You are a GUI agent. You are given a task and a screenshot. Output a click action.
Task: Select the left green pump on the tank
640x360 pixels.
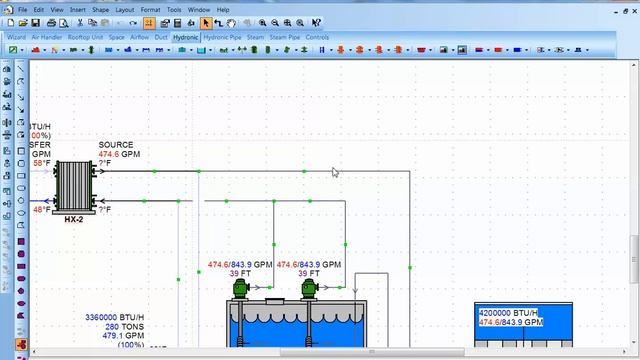(241, 289)
